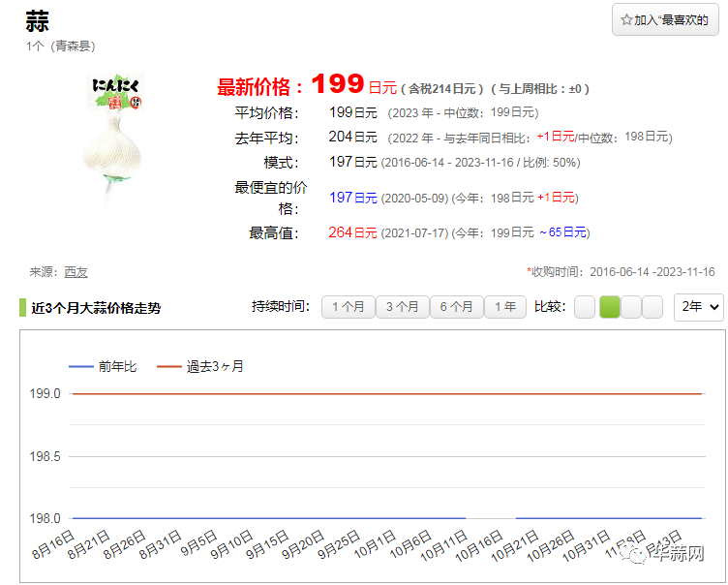
Task: Click the 近3个月大蒜价格走势 heading
Action: coord(96,308)
